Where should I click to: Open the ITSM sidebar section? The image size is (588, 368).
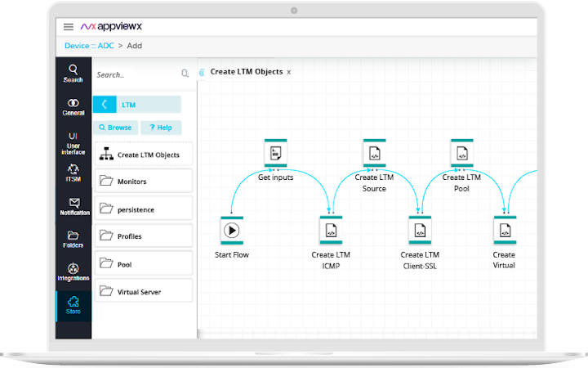tap(73, 173)
